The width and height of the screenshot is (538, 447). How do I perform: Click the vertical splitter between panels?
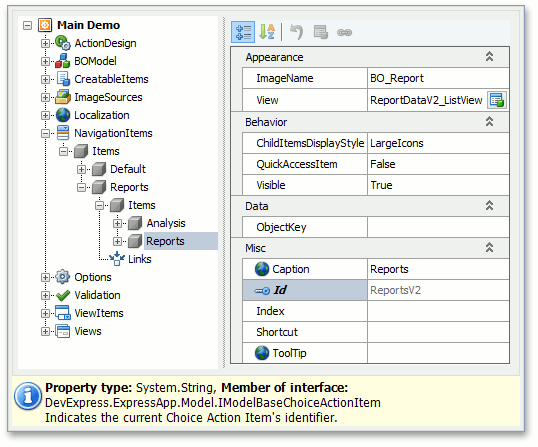point(224,192)
